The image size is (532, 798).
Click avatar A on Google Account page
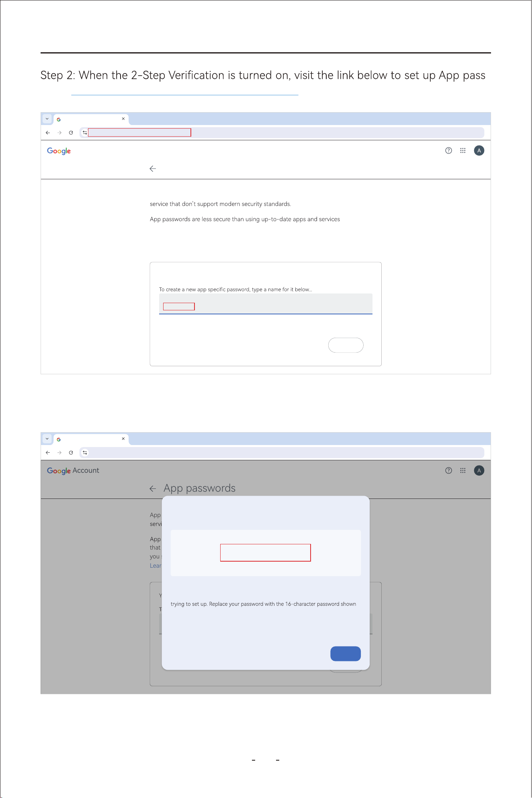479,470
